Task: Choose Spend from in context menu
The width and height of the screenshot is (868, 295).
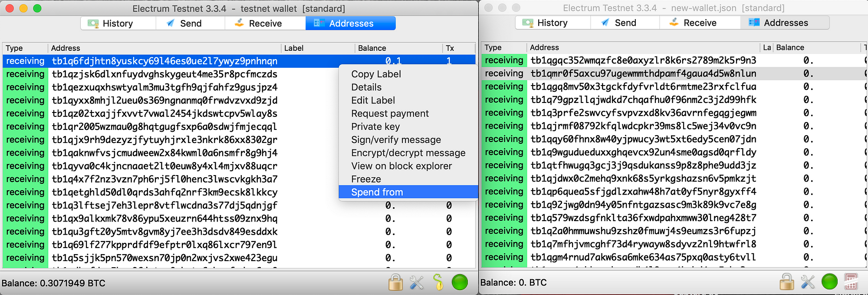Action: (x=408, y=192)
